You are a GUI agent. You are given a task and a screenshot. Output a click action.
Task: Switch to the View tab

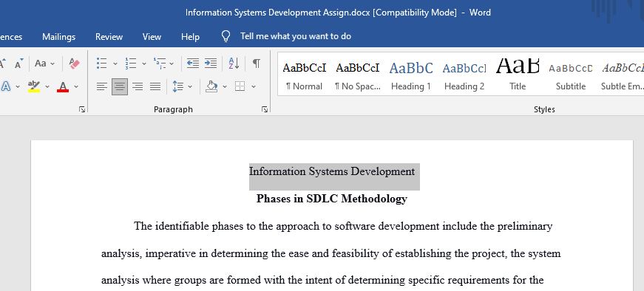(x=152, y=37)
